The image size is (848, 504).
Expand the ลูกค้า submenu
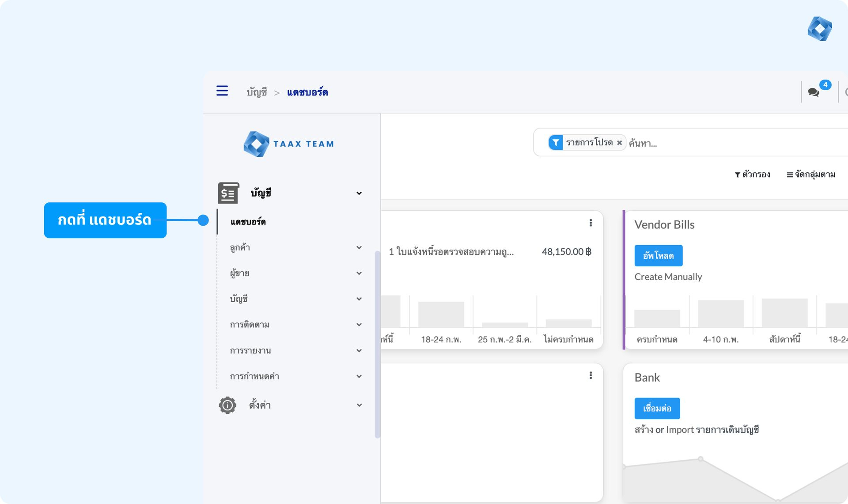tap(359, 248)
